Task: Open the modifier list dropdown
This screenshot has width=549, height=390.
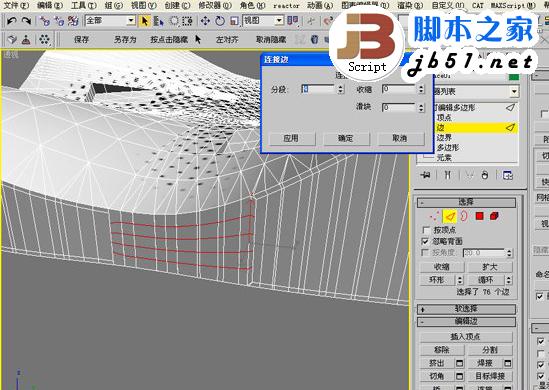Action: pyautogui.click(x=514, y=92)
